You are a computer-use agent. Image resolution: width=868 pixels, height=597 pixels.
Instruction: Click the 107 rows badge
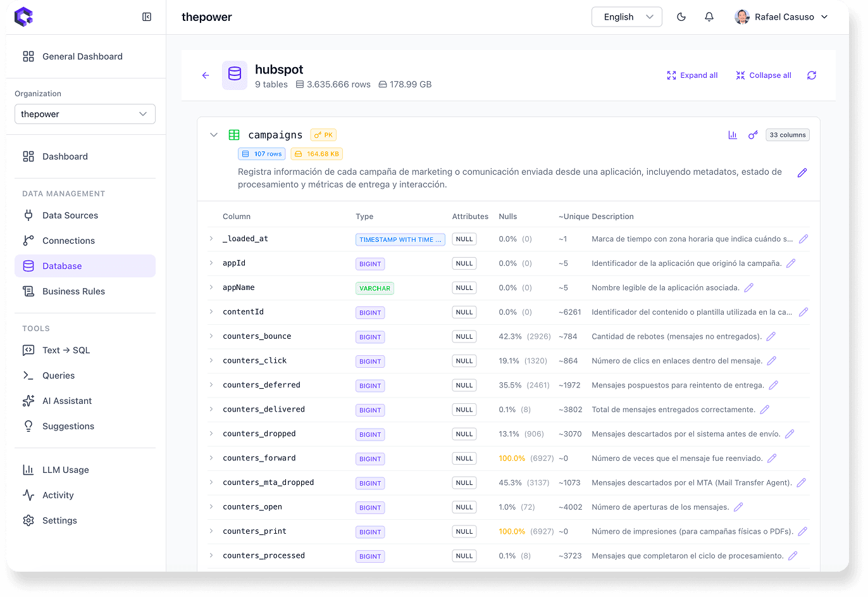coord(262,154)
